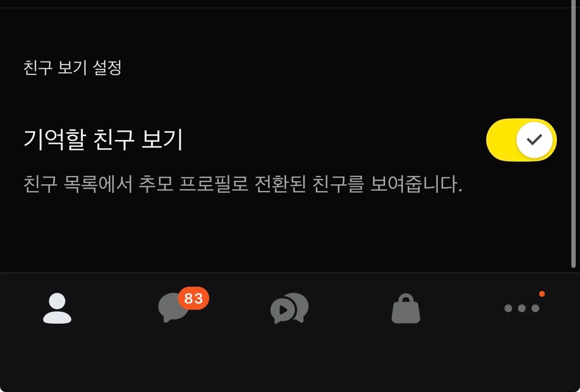Select the 기억할 친구 보기 setting label

tap(103, 140)
